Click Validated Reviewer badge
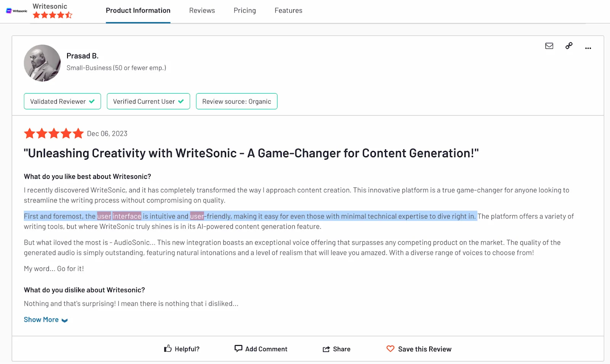 63,101
